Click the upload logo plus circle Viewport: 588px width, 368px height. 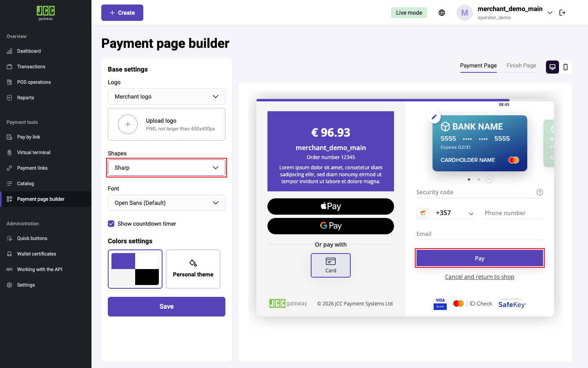pos(128,124)
